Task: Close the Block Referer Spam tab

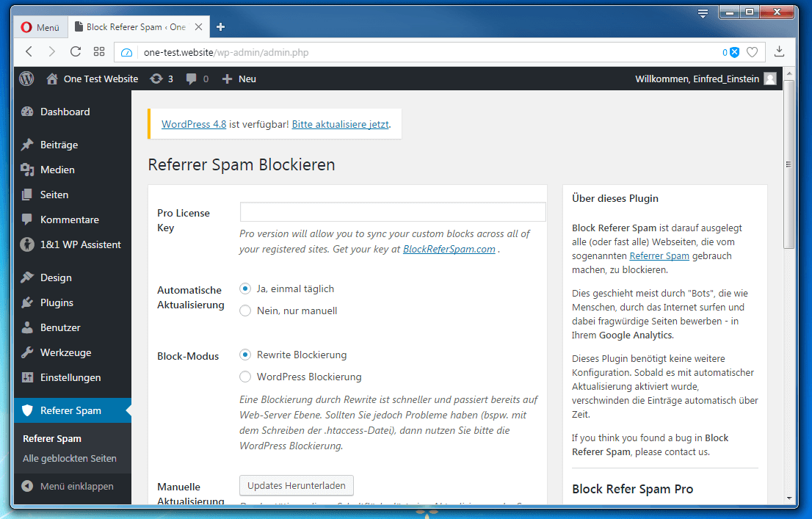Action: coord(198,27)
